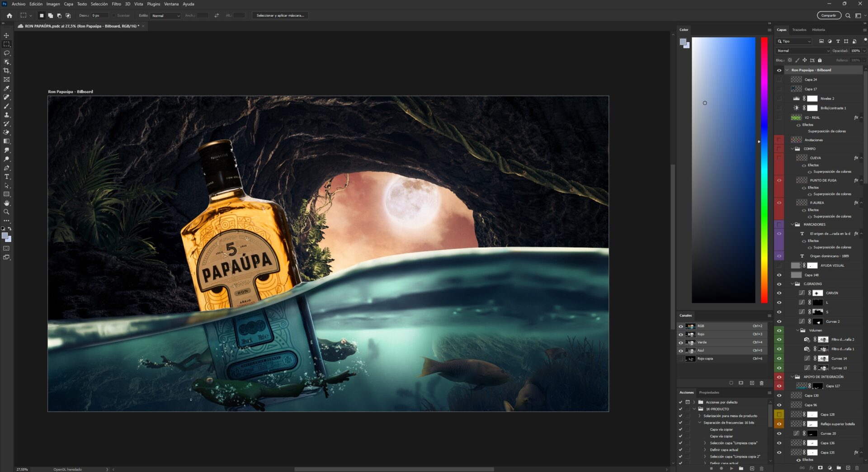Expand the Acciones por defecto set
868x472 pixels.
tap(694, 402)
